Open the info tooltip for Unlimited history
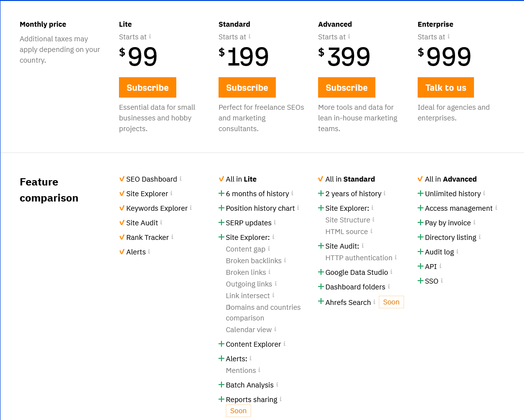 click(484, 193)
